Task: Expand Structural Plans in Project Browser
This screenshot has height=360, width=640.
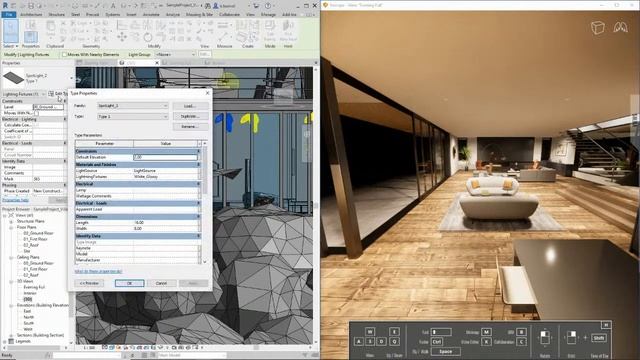Action: 11,221
